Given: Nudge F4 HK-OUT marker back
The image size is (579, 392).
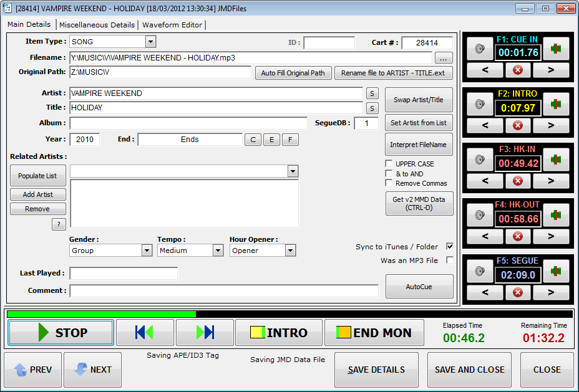Looking at the screenshot, I should [x=485, y=236].
